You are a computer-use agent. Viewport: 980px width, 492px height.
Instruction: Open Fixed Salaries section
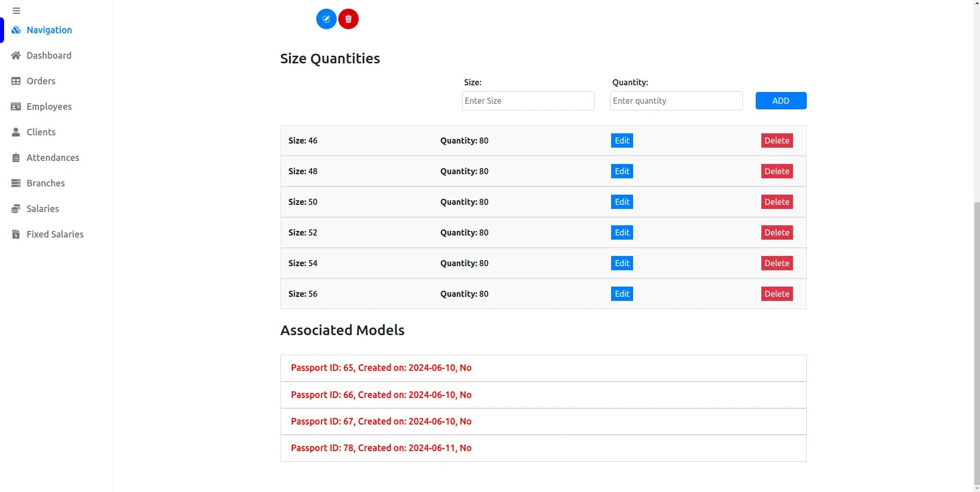[56, 235]
